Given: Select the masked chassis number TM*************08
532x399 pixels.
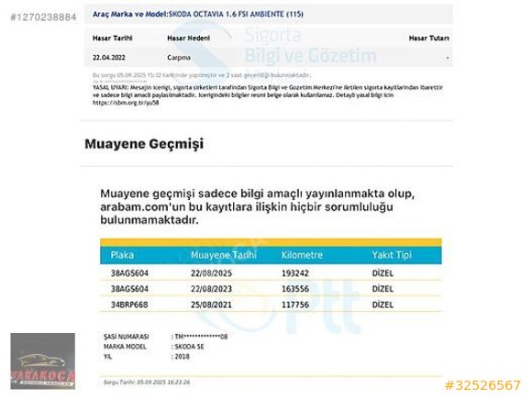Looking at the screenshot, I should (x=201, y=337).
